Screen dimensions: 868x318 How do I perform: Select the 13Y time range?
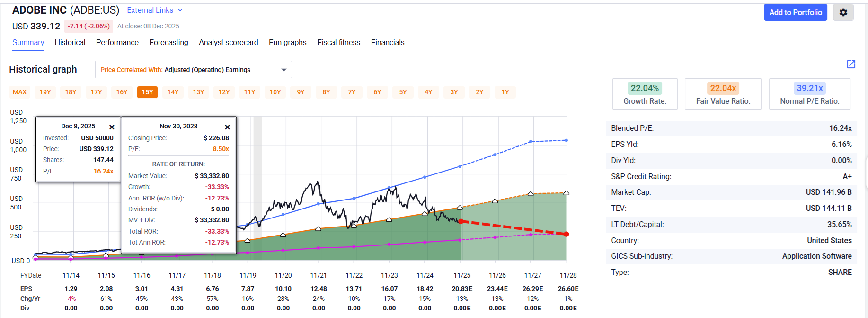coord(199,92)
